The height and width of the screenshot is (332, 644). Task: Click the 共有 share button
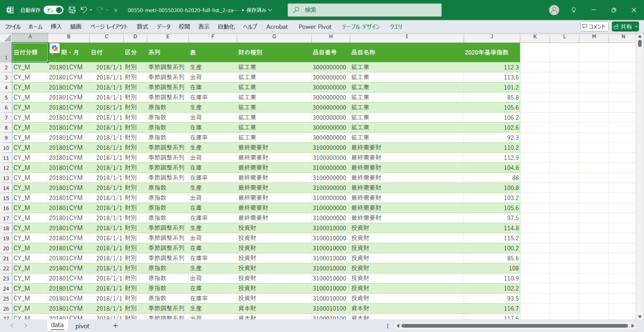tap(624, 26)
